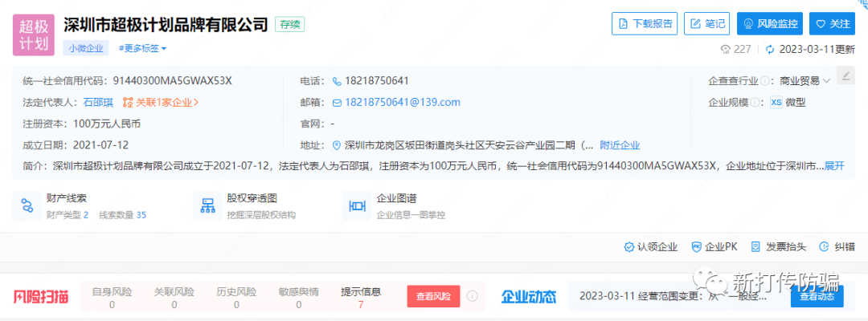Click the 认领企业 claim company icon
Image resolution: width=868 pixels, height=321 pixels.
(628, 247)
